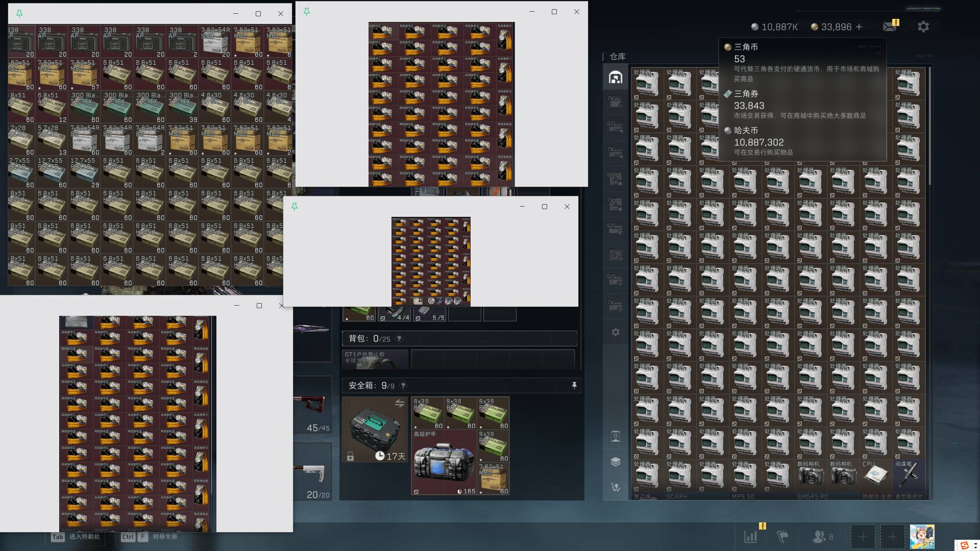Toggle the pin icon on the safe box bar

point(574,386)
